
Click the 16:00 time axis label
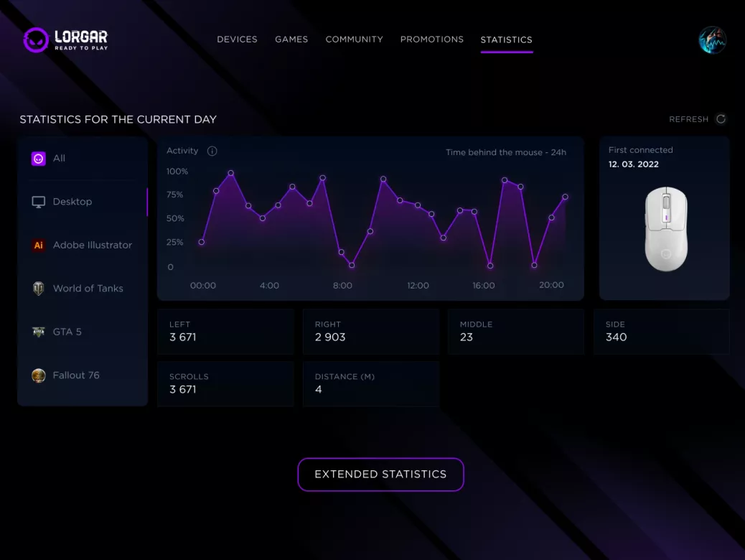tap(484, 286)
